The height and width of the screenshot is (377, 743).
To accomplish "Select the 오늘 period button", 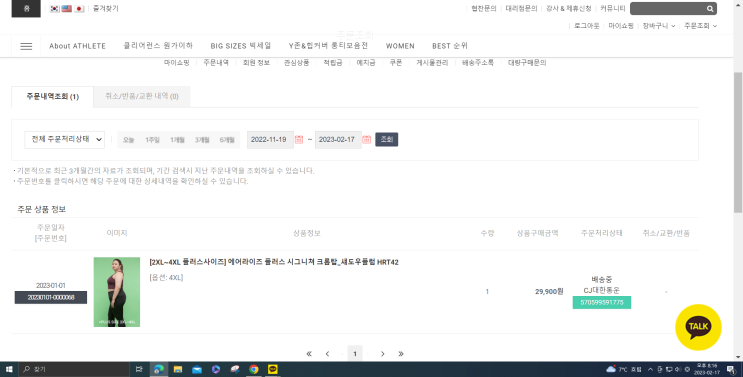I will [128, 140].
